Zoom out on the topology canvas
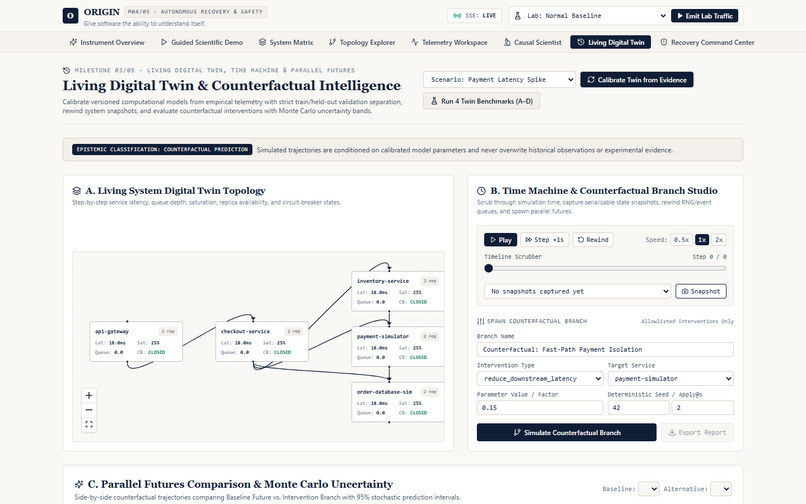Image resolution: width=806 pixels, height=504 pixels. click(89, 410)
